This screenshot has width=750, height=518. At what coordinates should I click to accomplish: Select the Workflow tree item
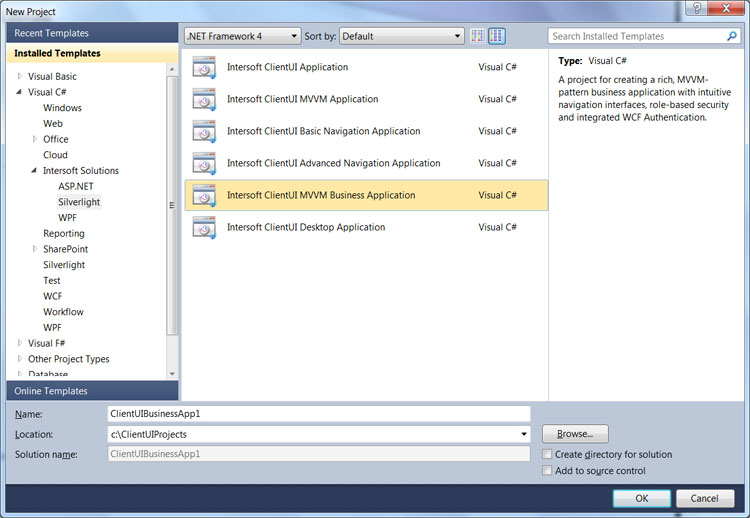[x=63, y=312]
